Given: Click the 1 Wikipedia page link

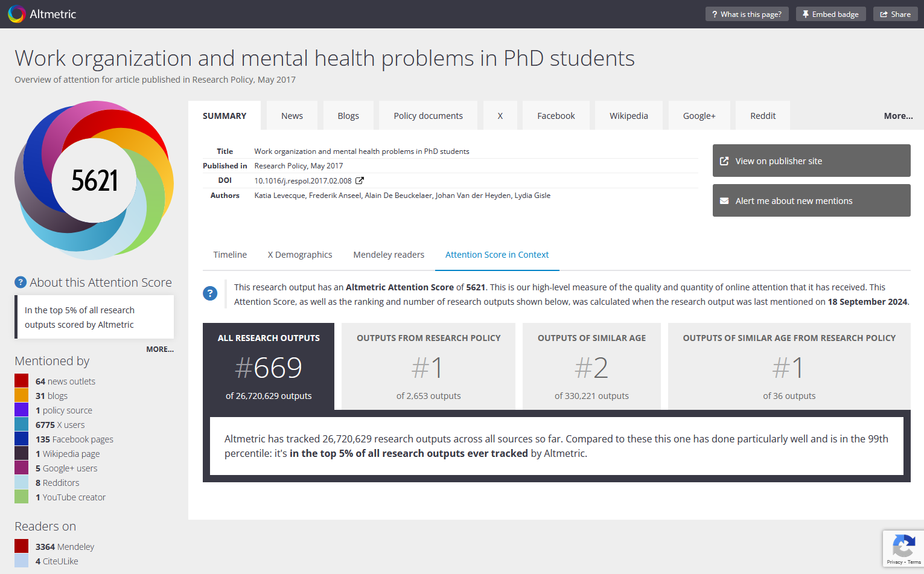Looking at the screenshot, I should 68,454.
